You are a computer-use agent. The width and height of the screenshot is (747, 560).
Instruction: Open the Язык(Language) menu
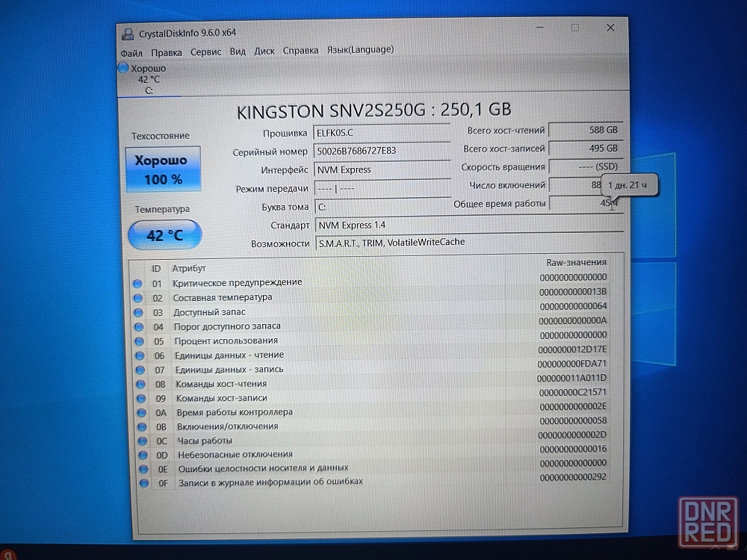click(360, 49)
